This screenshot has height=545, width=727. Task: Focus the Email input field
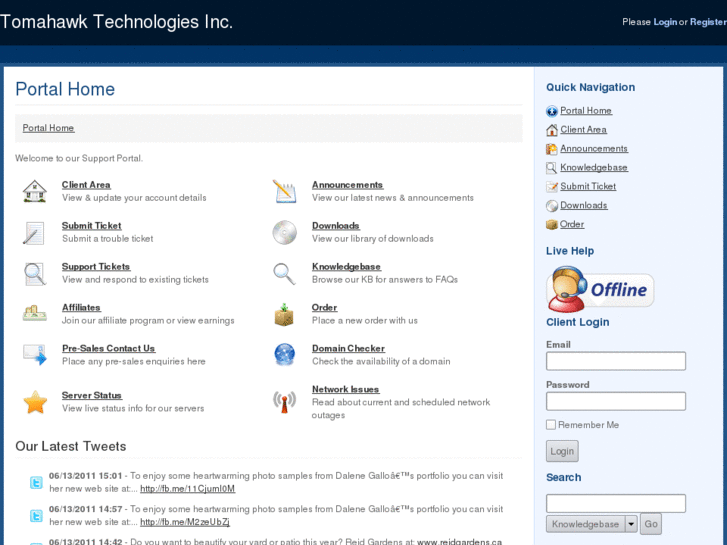pos(616,361)
